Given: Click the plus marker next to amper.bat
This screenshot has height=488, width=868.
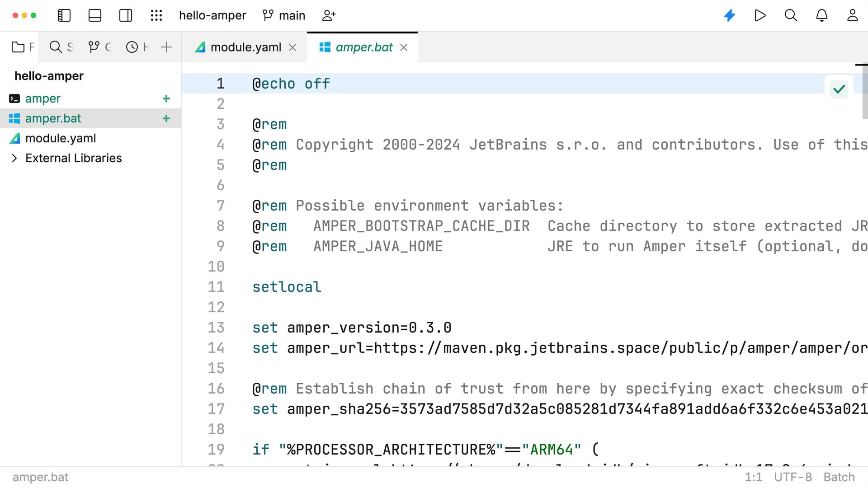Looking at the screenshot, I should point(166,118).
